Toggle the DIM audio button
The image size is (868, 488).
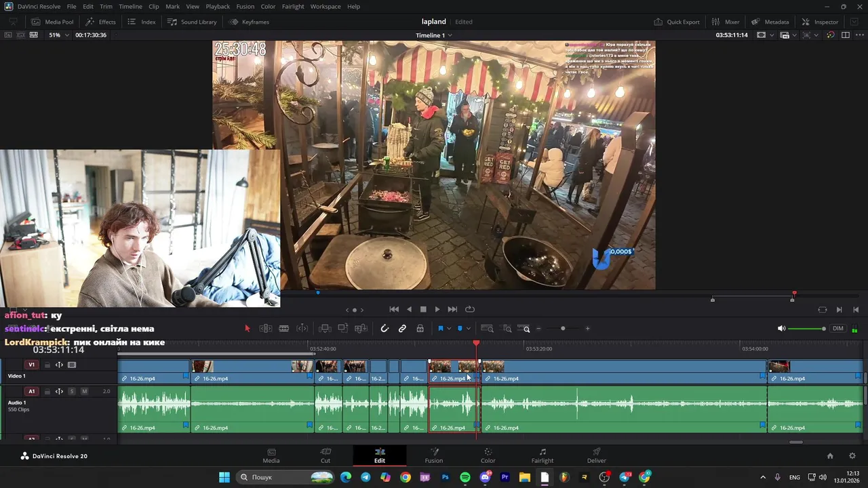[x=838, y=329]
